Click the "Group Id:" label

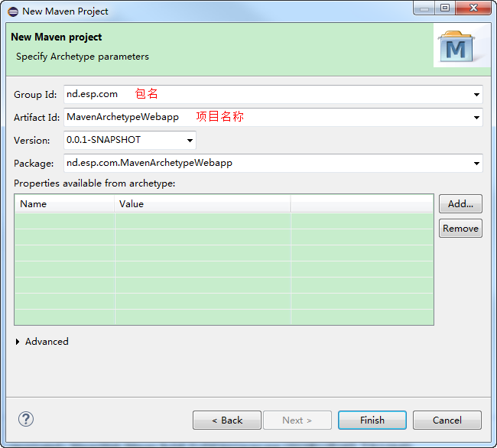click(x=35, y=95)
